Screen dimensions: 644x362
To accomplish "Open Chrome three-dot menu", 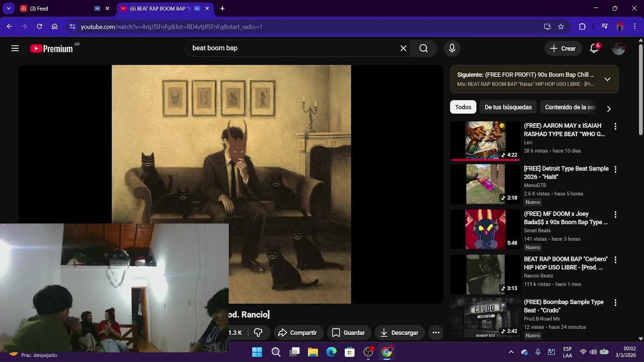I will pyautogui.click(x=634, y=27).
